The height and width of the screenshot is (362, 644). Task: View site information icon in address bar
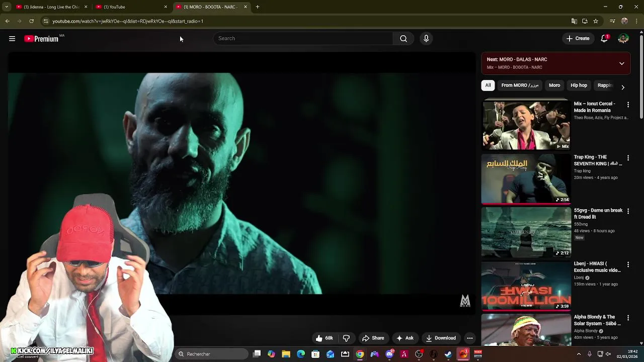click(x=45, y=21)
